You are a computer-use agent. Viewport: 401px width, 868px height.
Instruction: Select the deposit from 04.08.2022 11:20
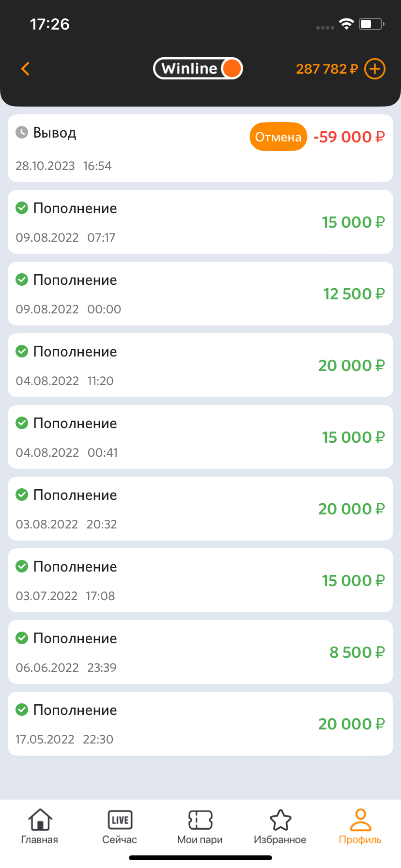click(x=200, y=365)
